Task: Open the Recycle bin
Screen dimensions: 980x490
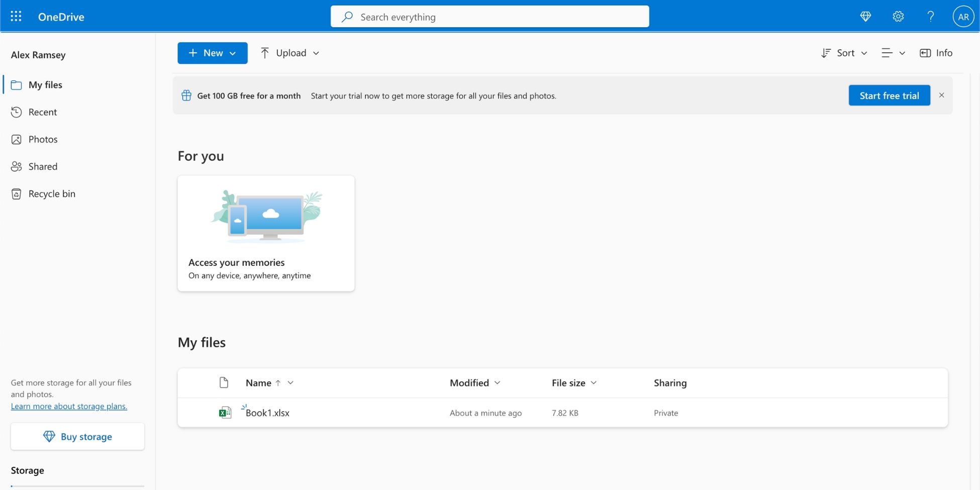Action: 17,193
